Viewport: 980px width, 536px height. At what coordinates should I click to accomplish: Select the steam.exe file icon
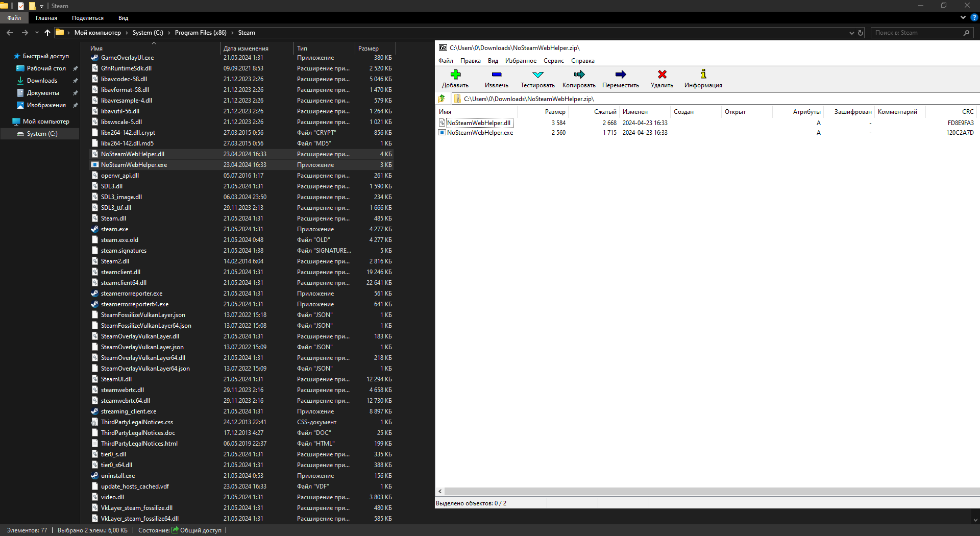(94, 229)
